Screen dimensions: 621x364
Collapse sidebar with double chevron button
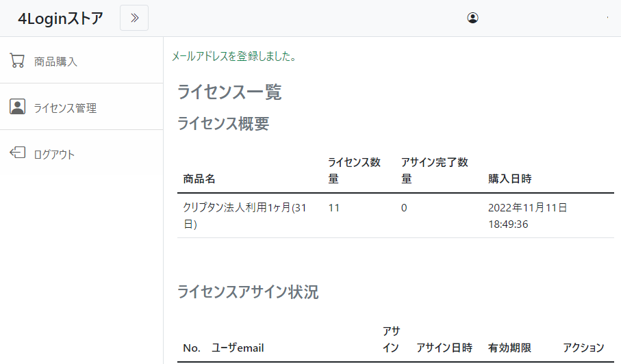point(134,18)
